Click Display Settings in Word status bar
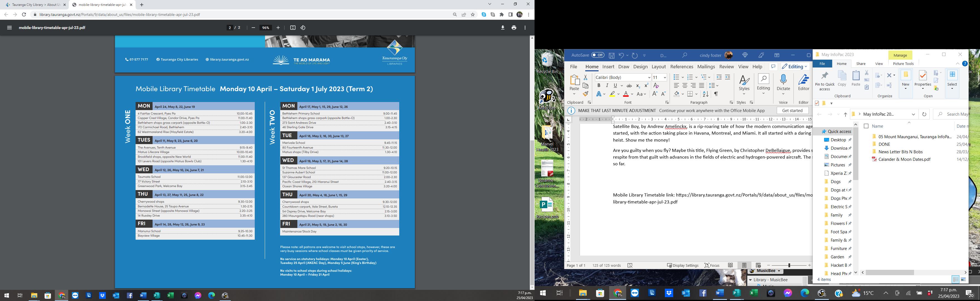This screenshot has height=301, width=980. tap(682, 266)
